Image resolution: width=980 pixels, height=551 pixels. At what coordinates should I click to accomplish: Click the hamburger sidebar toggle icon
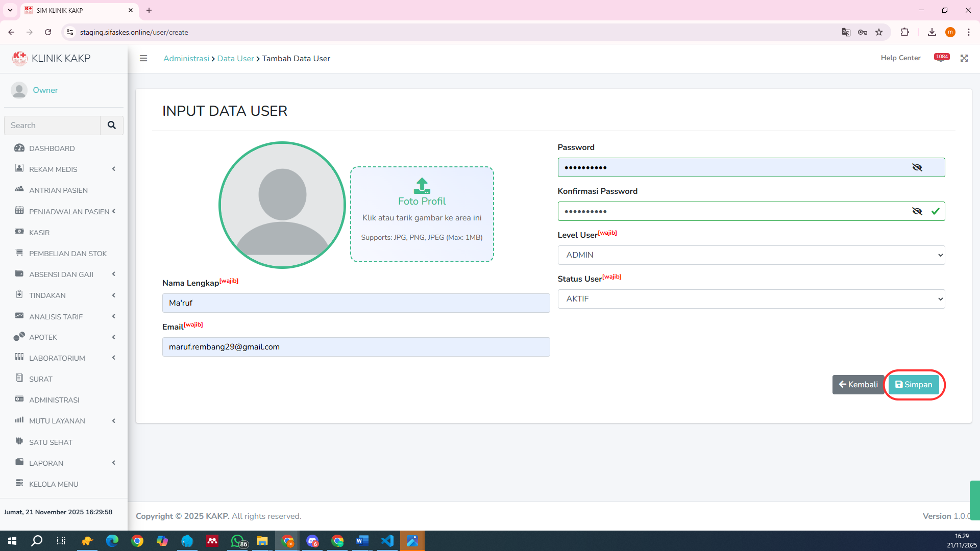pos(143,58)
